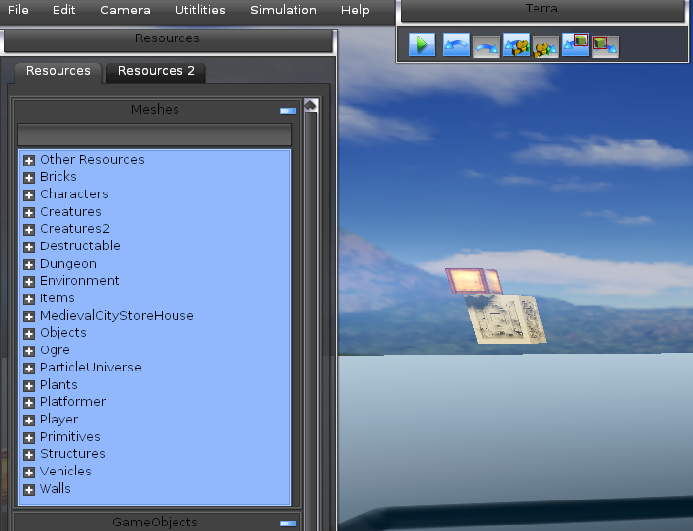Viewport: 693px width, 531px height.
Task: Open the Help menu
Action: pos(355,10)
